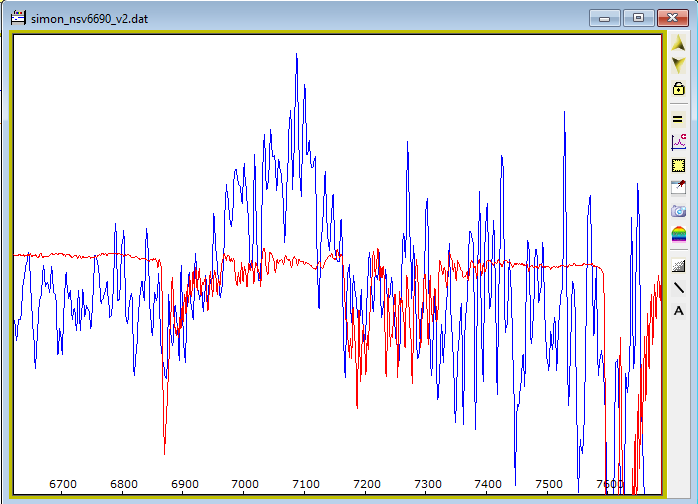Open the graph plot settings icon

[x=678, y=143]
